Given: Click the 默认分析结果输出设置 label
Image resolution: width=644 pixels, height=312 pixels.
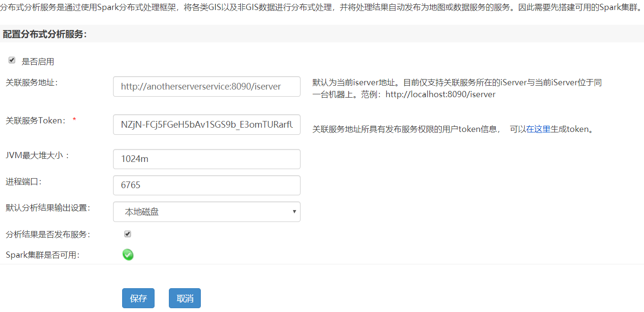Looking at the screenshot, I should (x=48, y=208).
